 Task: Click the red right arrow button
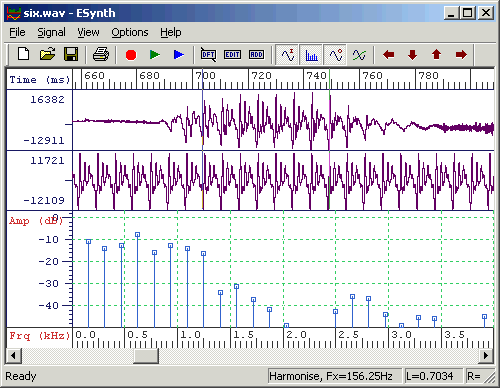pos(461,54)
